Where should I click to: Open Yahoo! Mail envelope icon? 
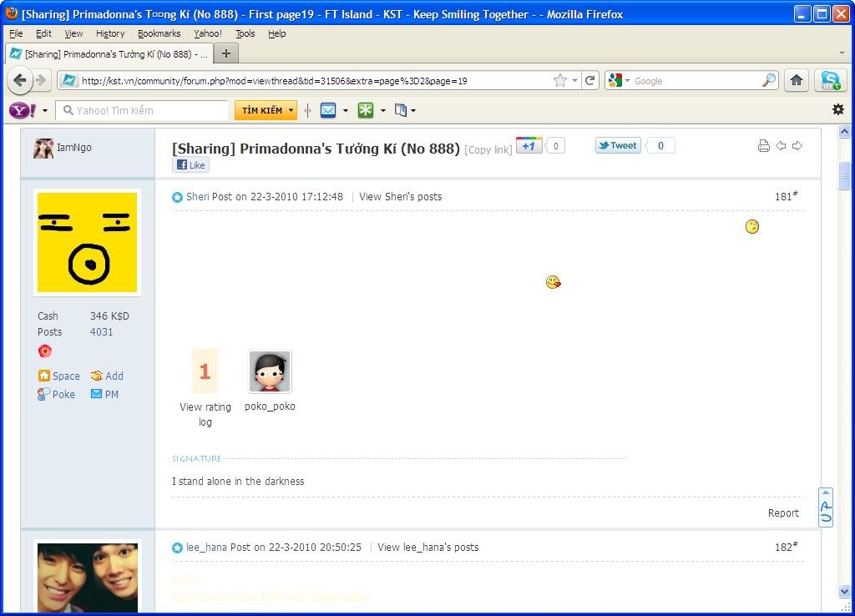click(x=328, y=110)
